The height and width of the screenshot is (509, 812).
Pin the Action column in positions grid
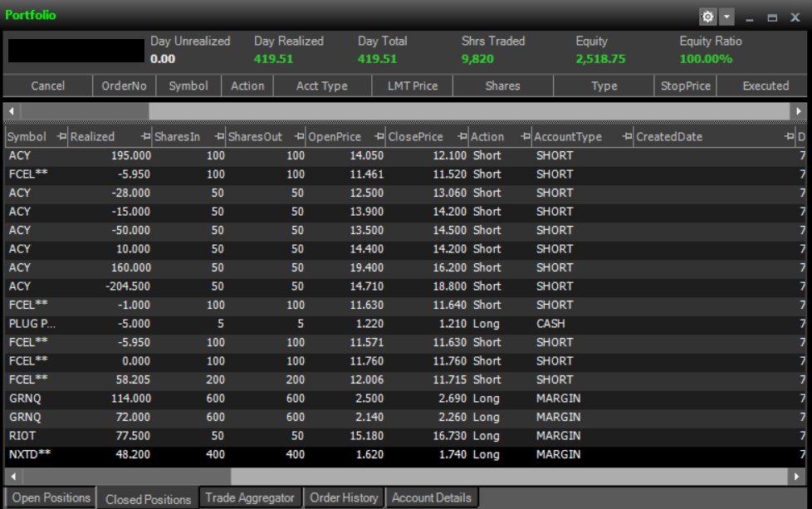[526, 137]
